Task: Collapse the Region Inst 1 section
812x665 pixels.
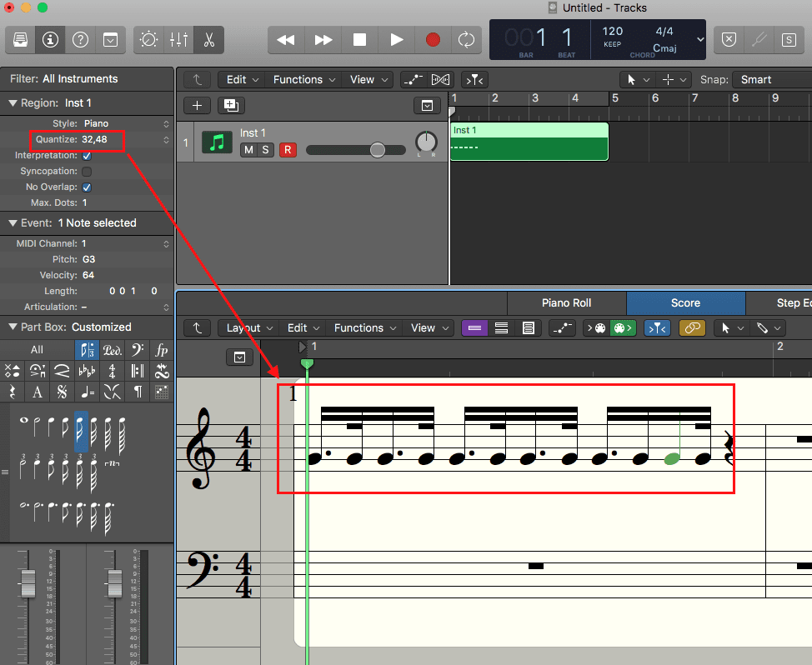Action: point(13,103)
